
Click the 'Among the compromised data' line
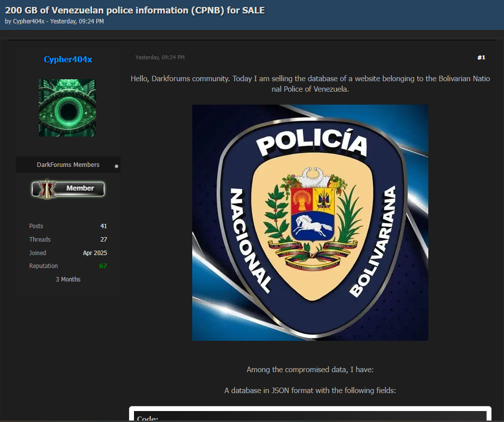pyautogui.click(x=310, y=370)
